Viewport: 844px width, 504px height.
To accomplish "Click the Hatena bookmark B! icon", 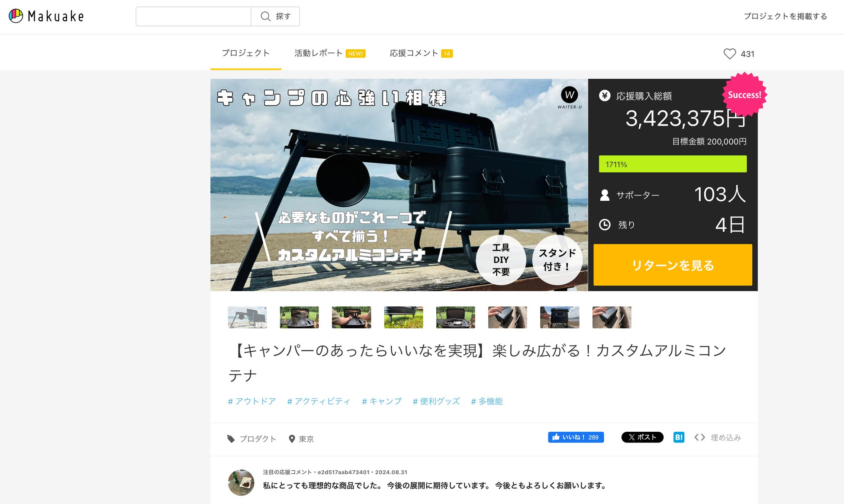I will click(679, 437).
